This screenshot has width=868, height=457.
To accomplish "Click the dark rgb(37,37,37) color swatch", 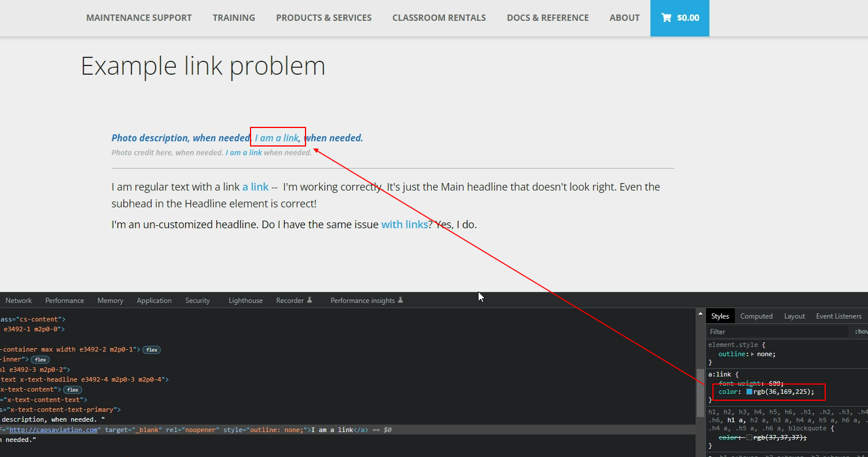I will (x=749, y=438).
